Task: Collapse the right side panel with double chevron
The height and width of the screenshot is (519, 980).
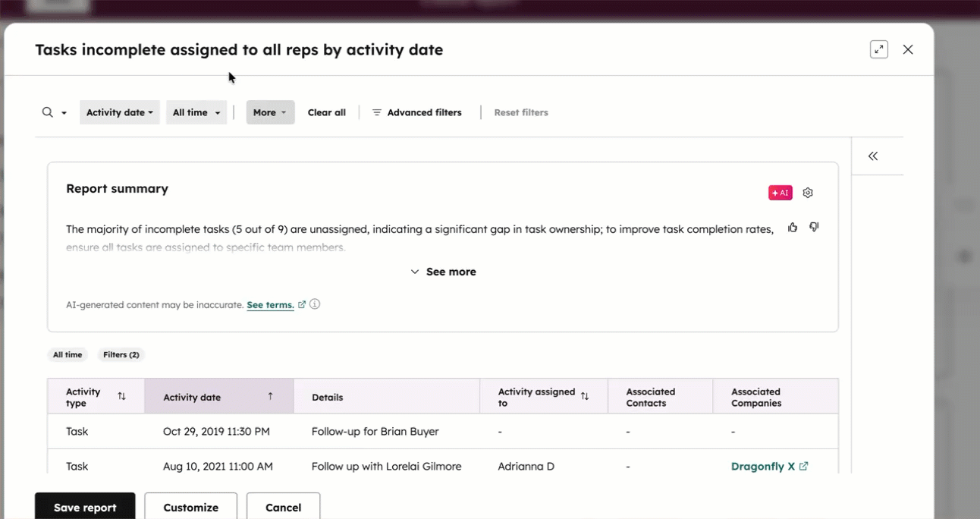Action: [872, 156]
